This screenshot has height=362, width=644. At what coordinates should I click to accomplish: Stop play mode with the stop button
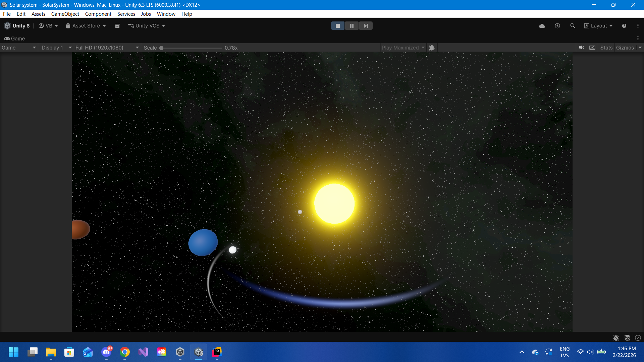pos(337,26)
